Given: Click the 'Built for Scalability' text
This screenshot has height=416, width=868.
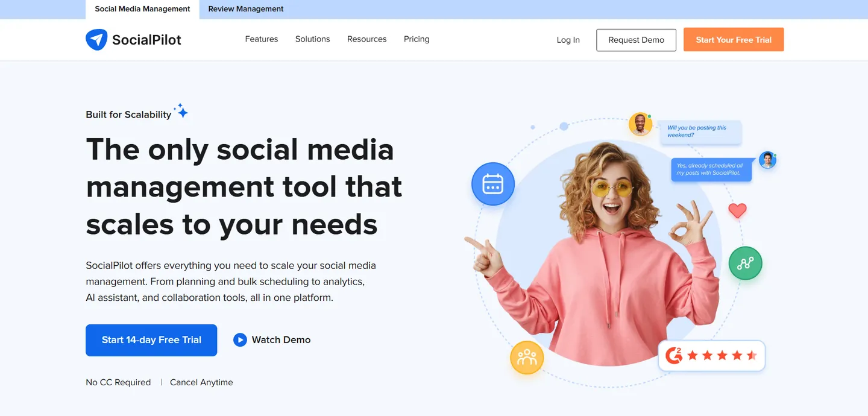Looking at the screenshot, I should click(x=128, y=115).
